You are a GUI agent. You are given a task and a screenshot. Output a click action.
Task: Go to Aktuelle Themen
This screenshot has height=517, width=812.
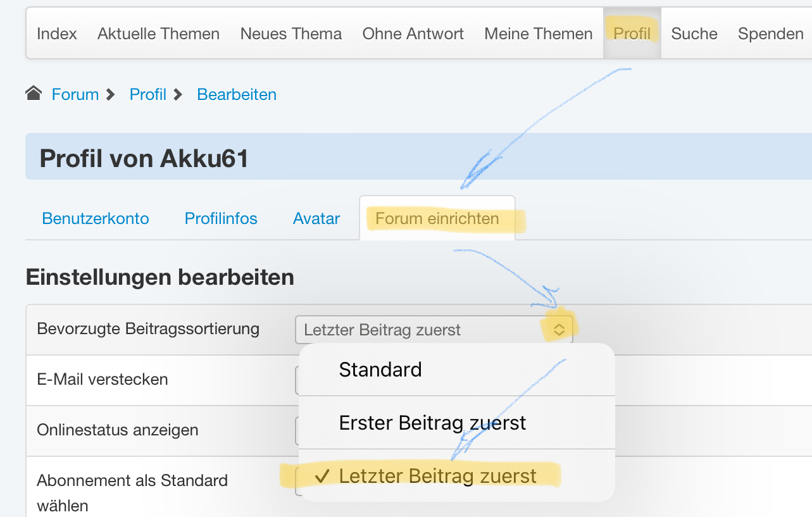pos(158,34)
